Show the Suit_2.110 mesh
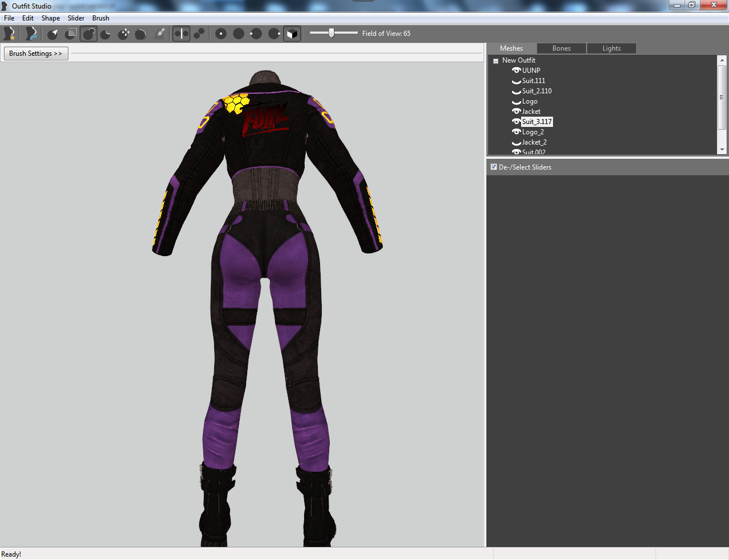This screenshot has width=729, height=560. [517, 92]
